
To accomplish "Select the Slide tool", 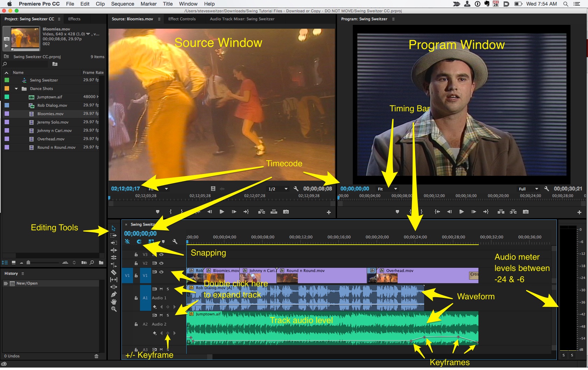I will [x=114, y=287].
